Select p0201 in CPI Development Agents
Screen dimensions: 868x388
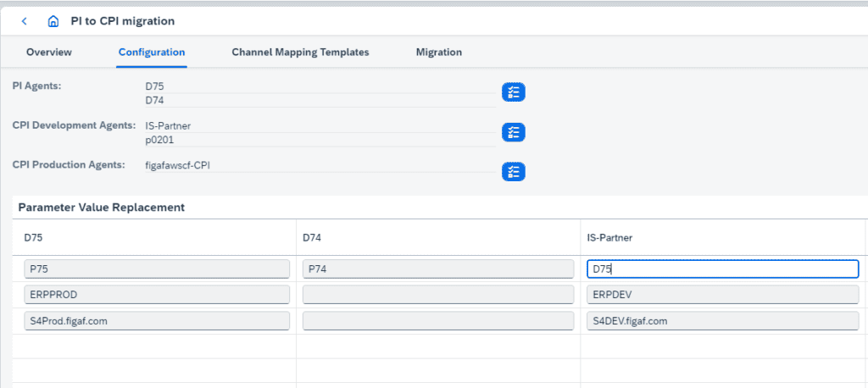pyautogui.click(x=159, y=140)
